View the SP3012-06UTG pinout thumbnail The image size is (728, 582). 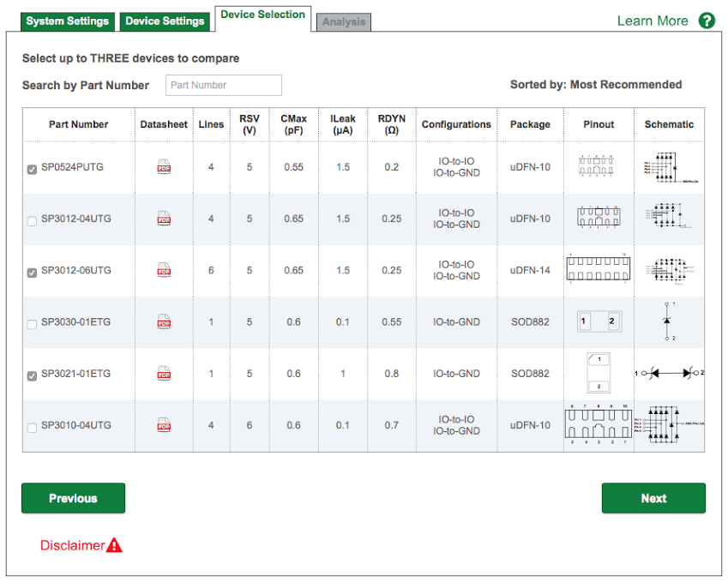click(x=599, y=270)
